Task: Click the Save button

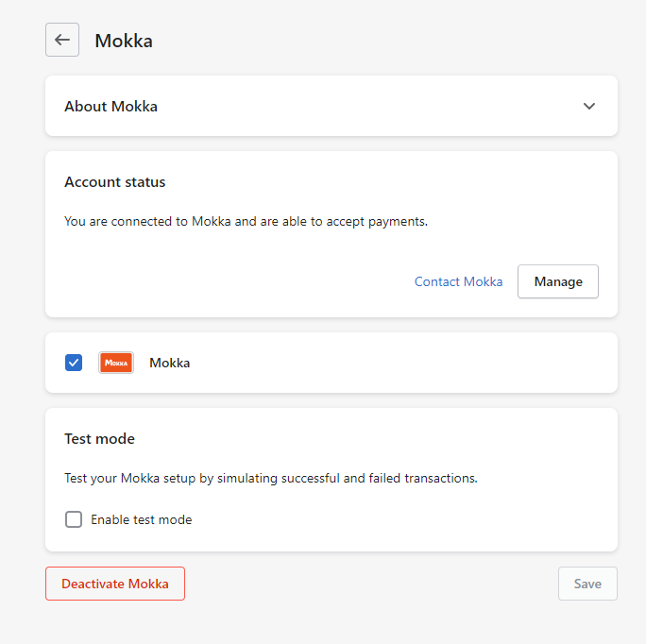Action: pyautogui.click(x=587, y=584)
